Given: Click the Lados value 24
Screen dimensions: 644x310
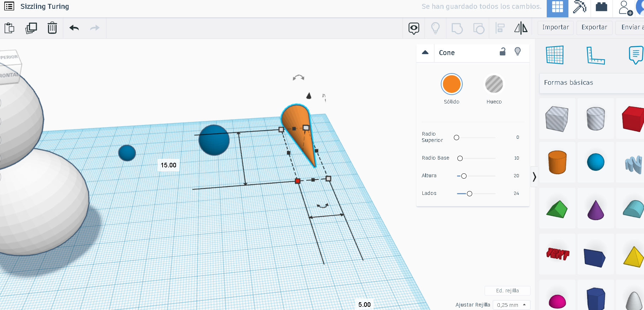Looking at the screenshot, I should coord(516,193).
